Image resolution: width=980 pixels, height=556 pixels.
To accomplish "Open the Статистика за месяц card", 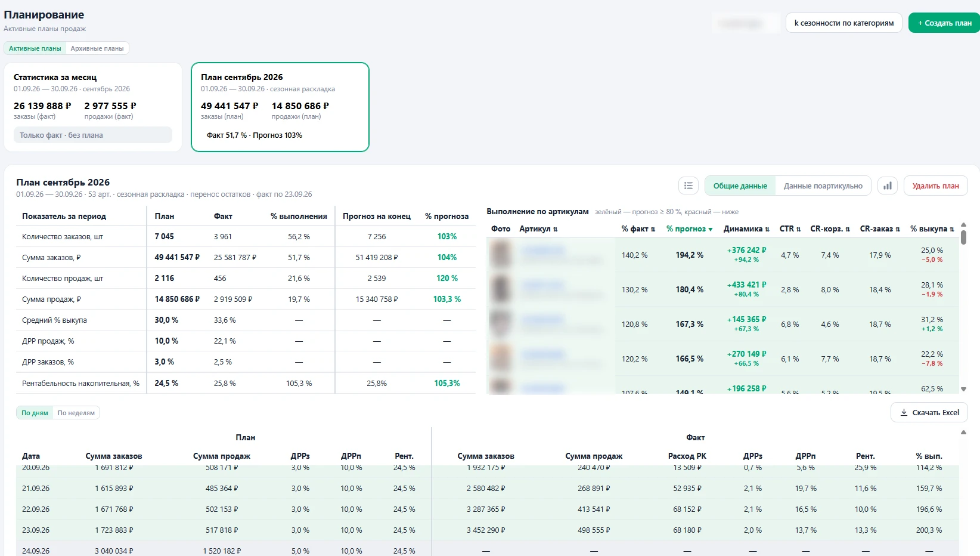I will (x=93, y=107).
